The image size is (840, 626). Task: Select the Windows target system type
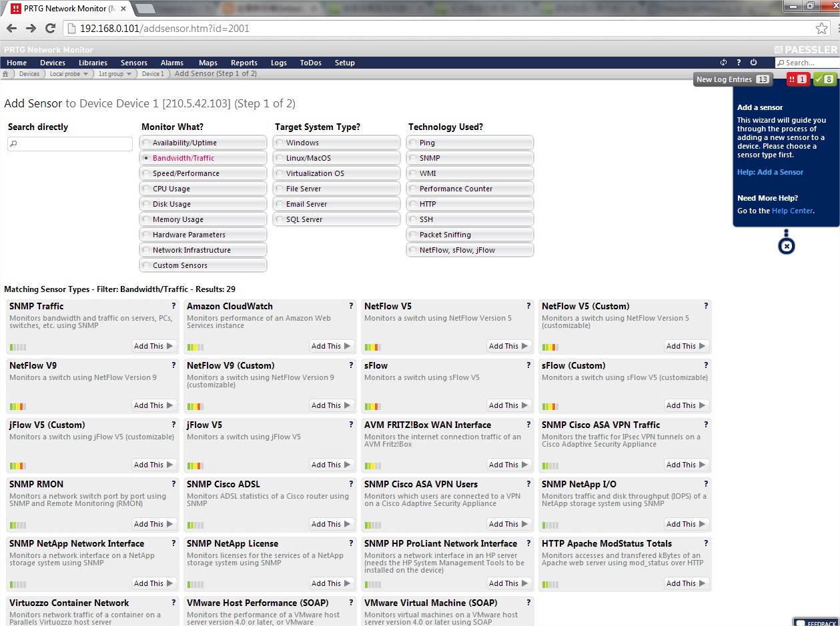280,143
